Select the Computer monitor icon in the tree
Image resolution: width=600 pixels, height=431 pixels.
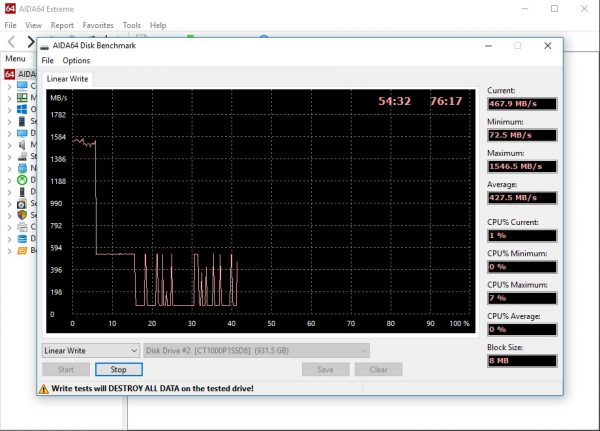click(22, 86)
